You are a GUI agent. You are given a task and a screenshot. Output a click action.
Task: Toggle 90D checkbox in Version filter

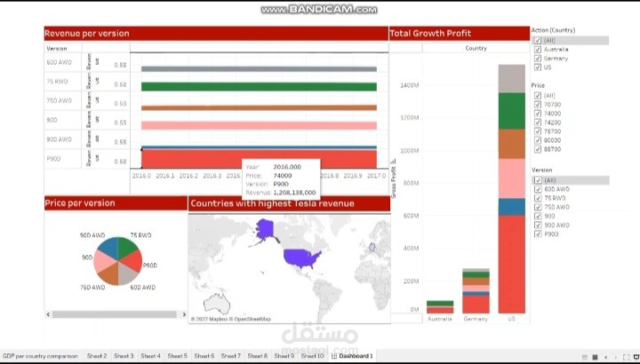(538, 216)
